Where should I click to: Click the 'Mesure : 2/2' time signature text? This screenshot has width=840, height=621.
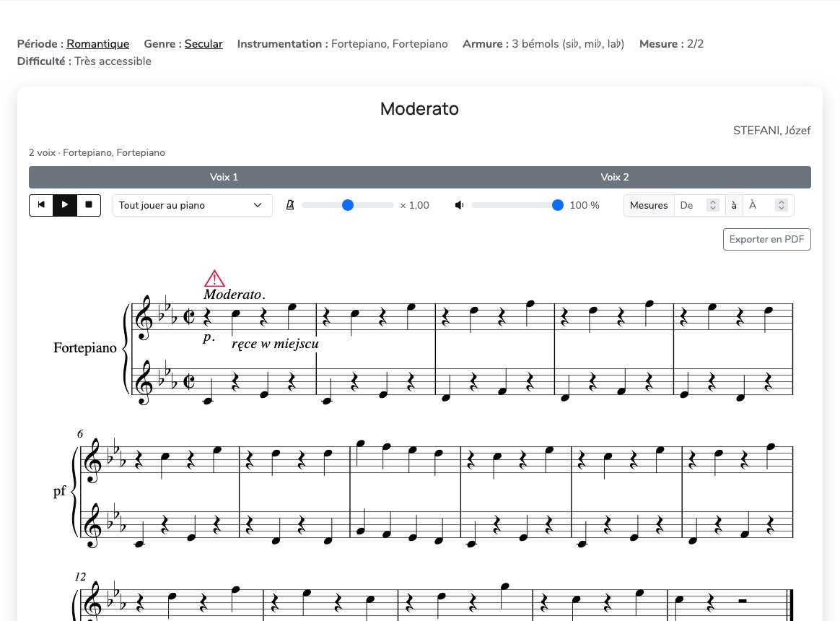click(671, 44)
